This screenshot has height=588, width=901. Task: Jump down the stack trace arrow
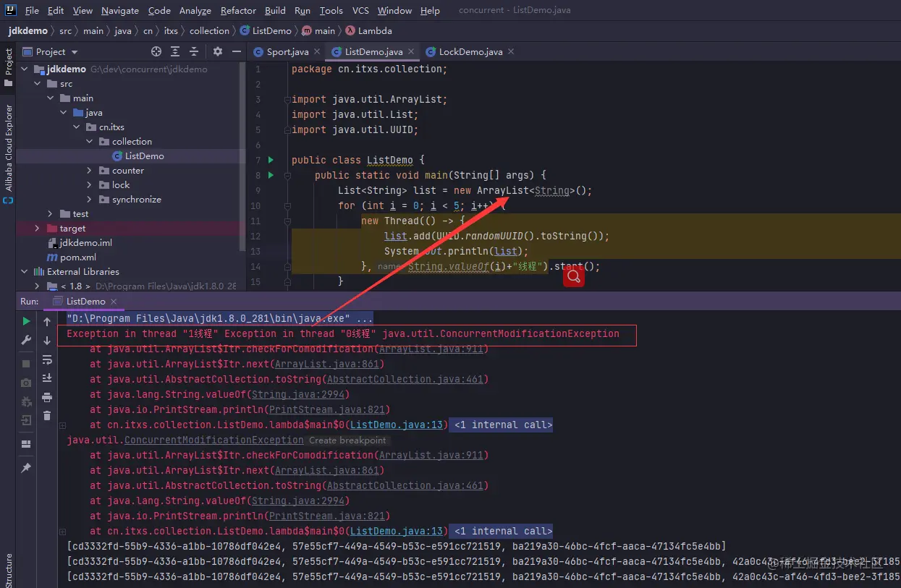[x=47, y=341]
